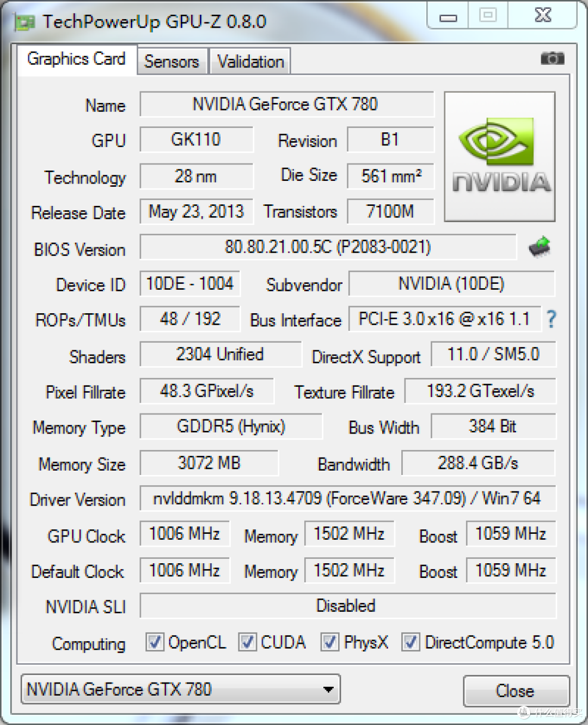Click the Revision field B1

(390, 139)
